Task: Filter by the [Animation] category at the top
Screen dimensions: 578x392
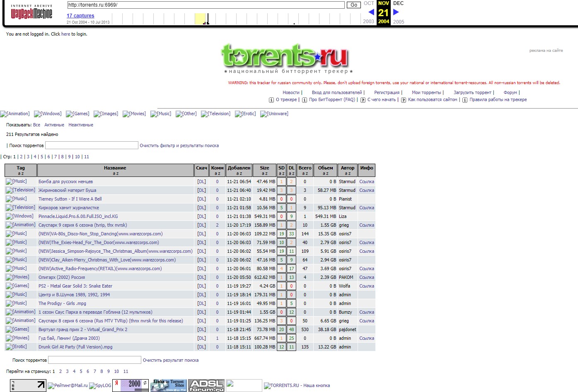Action: (x=15, y=114)
